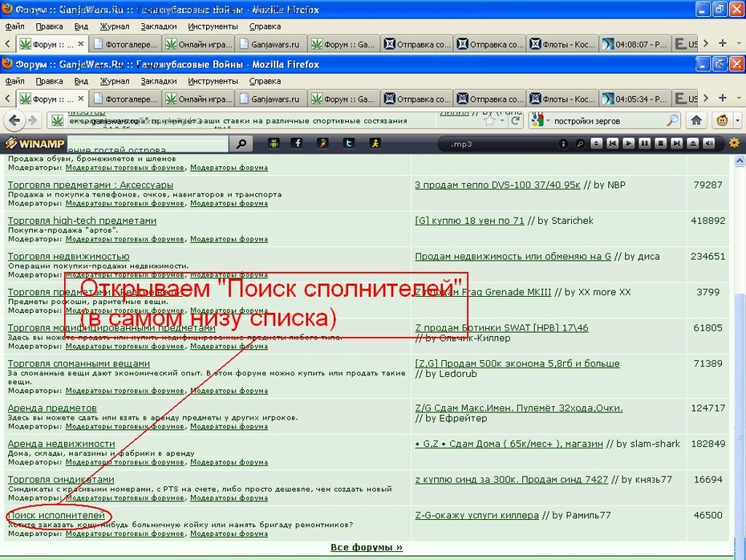Click the leaf site icon in address bar
The width and height of the screenshot is (746, 560).
click(x=58, y=120)
